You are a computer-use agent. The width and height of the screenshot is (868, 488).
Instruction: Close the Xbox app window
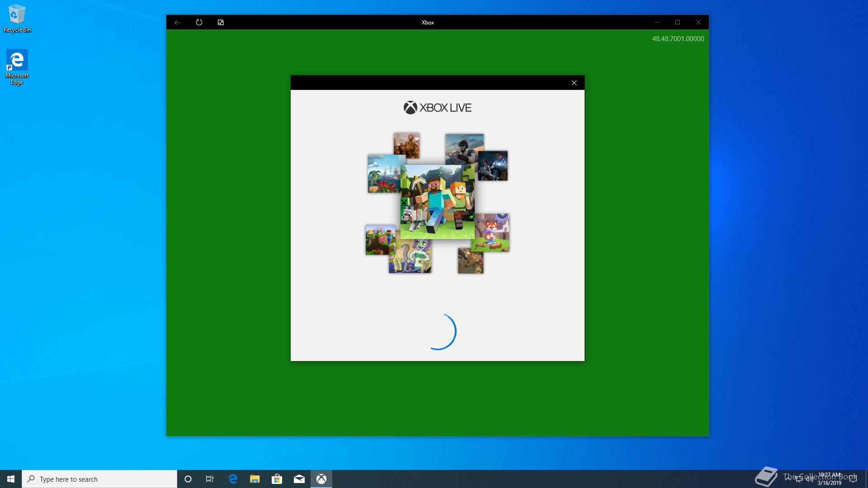point(698,22)
